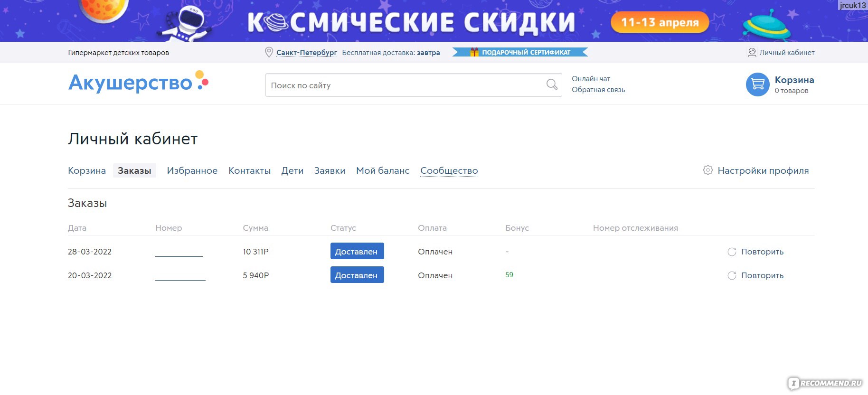The image size is (868, 395).
Task: Open the Космические скидки banner
Action: click(x=434, y=21)
